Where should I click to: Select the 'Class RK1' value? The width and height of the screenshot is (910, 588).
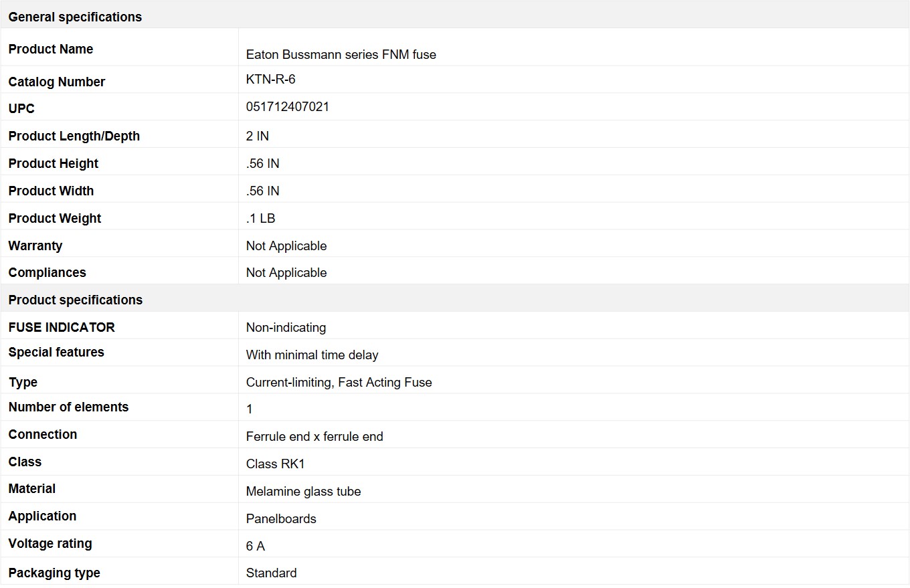pos(276,464)
